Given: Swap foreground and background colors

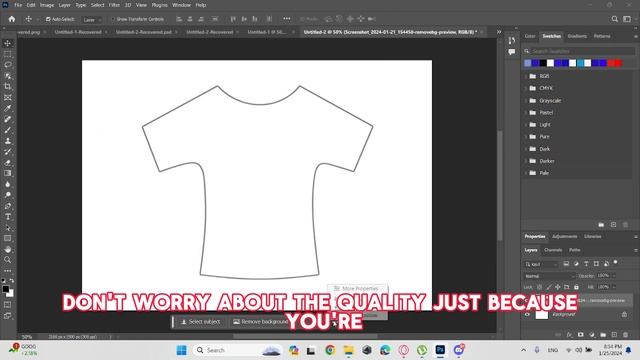Looking at the screenshot, I should pos(11,281).
